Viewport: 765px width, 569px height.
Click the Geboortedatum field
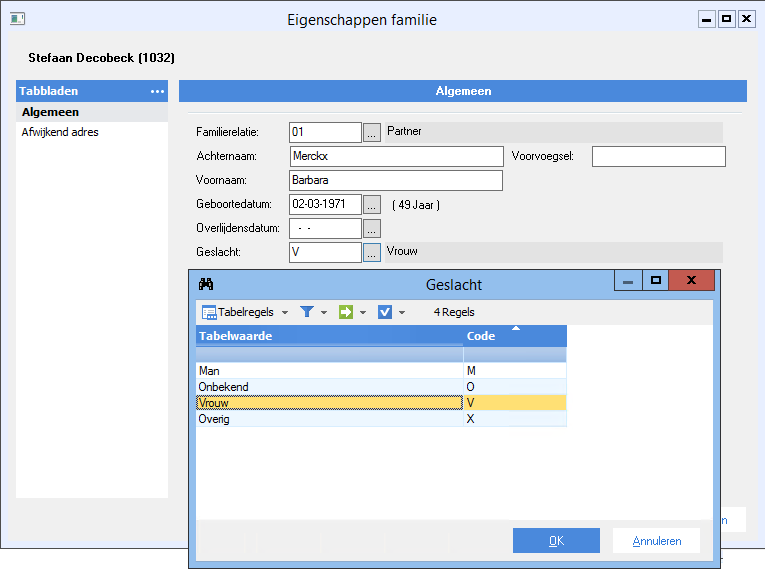pyautogui.click(x=325, y=204)
